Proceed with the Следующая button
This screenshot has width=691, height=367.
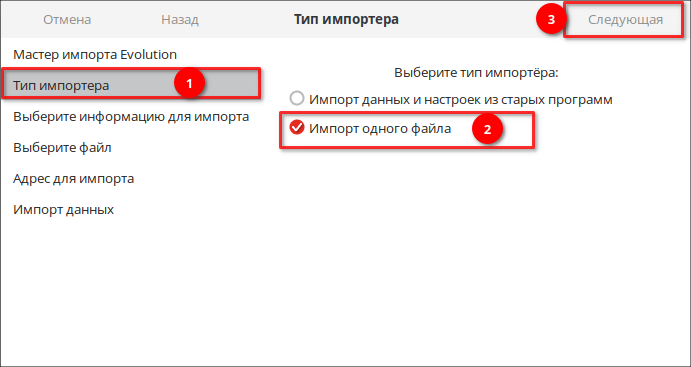(625, 20)
